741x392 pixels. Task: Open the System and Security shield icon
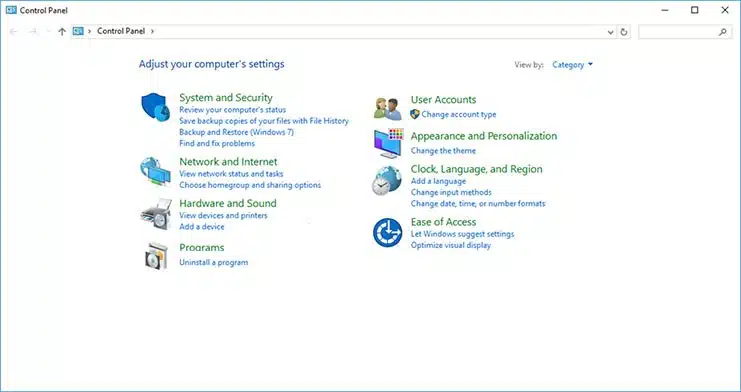coord(155,107)
